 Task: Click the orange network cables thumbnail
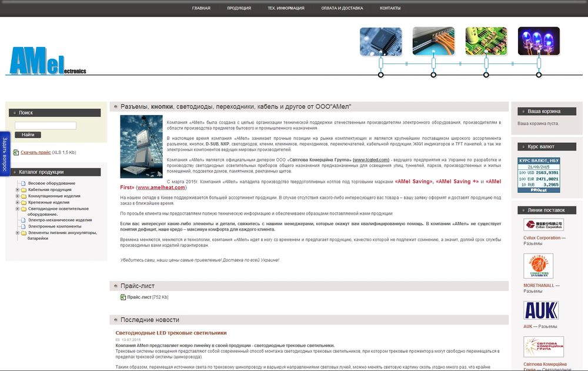point(433,41)
